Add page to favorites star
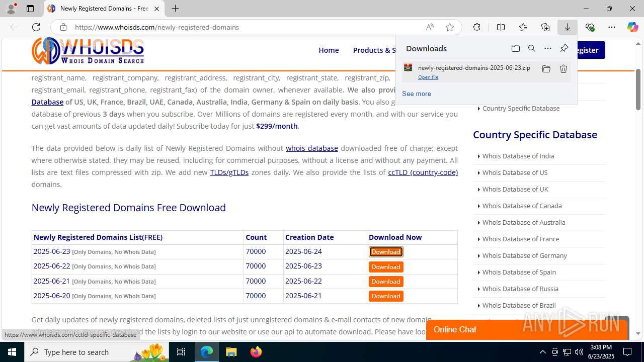The width and height of the screenshot is (644, 362). click(450, 27)
